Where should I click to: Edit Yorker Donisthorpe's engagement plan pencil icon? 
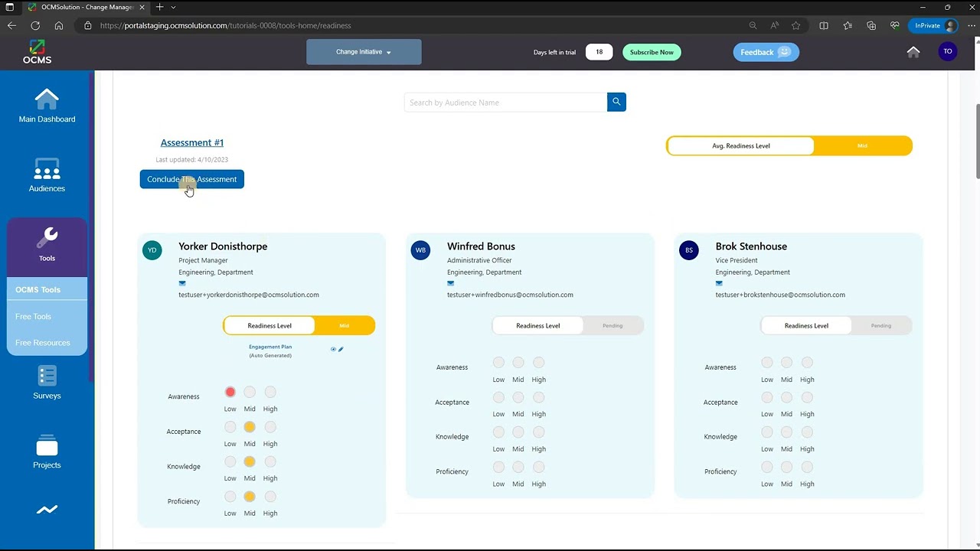pos(341,349)
